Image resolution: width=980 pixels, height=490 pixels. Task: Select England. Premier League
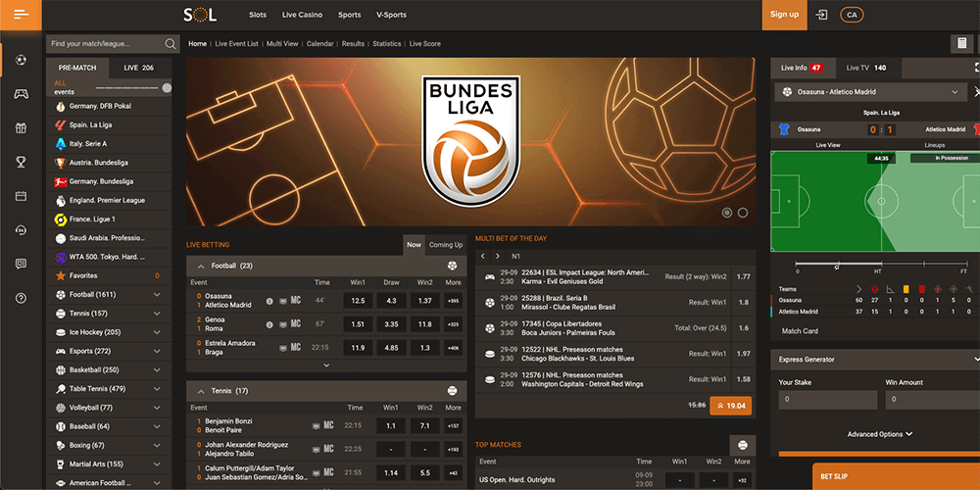click(x=109, y=201)
